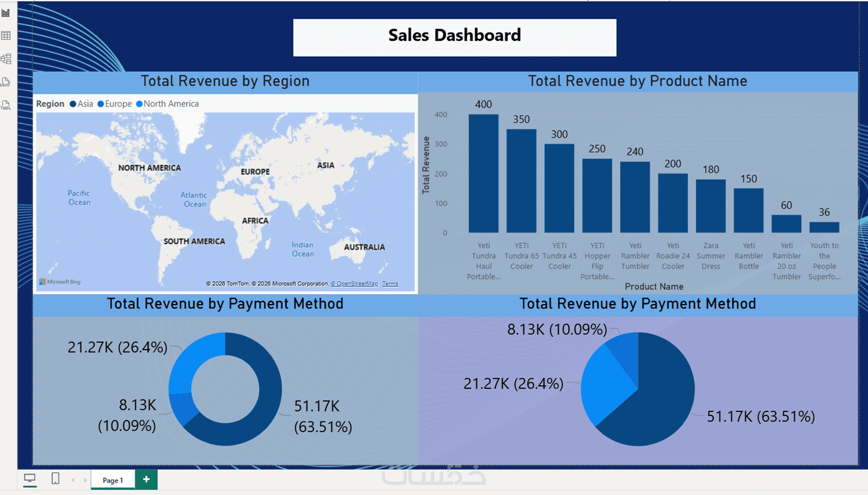Viewport: 868px width, 495px height.
Task: Click the "Atlantic Ocean" map label
Action: (194, 200)
